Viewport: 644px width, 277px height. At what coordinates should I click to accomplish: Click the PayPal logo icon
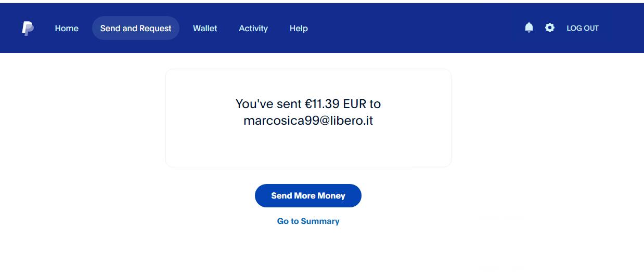pos(28,29)
